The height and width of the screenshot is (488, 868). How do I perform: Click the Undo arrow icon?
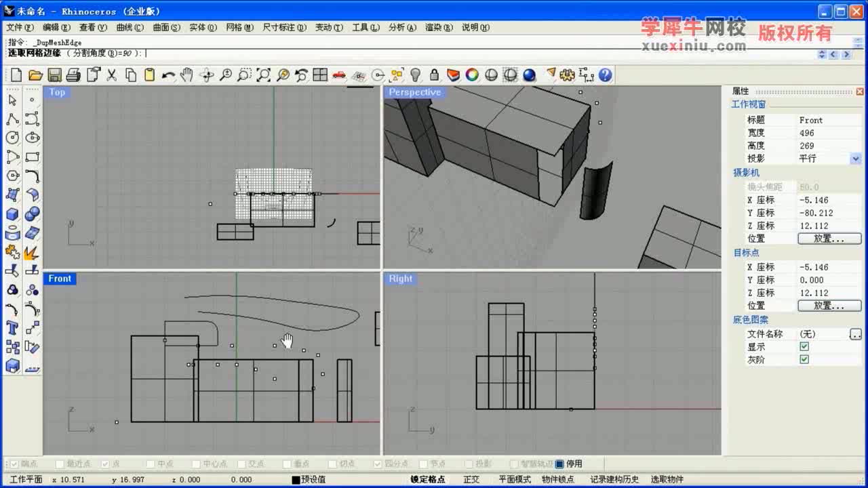[168, 75]
